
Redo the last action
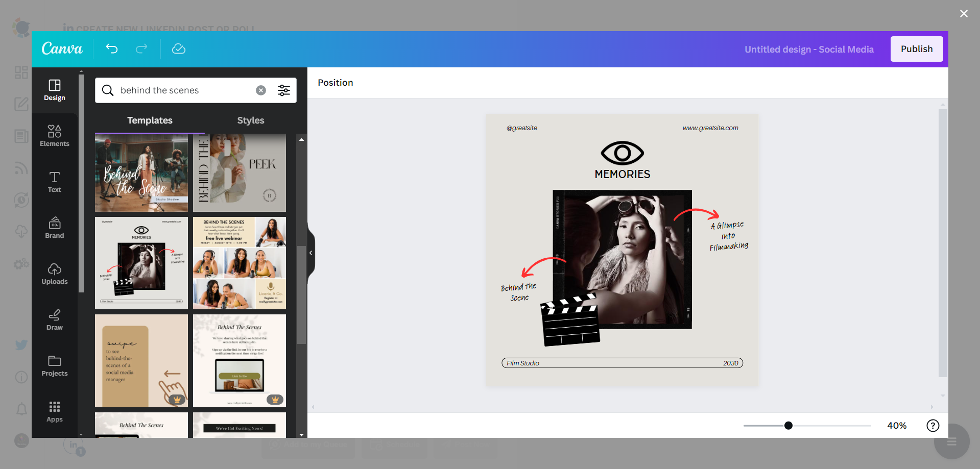coord(141,49)
